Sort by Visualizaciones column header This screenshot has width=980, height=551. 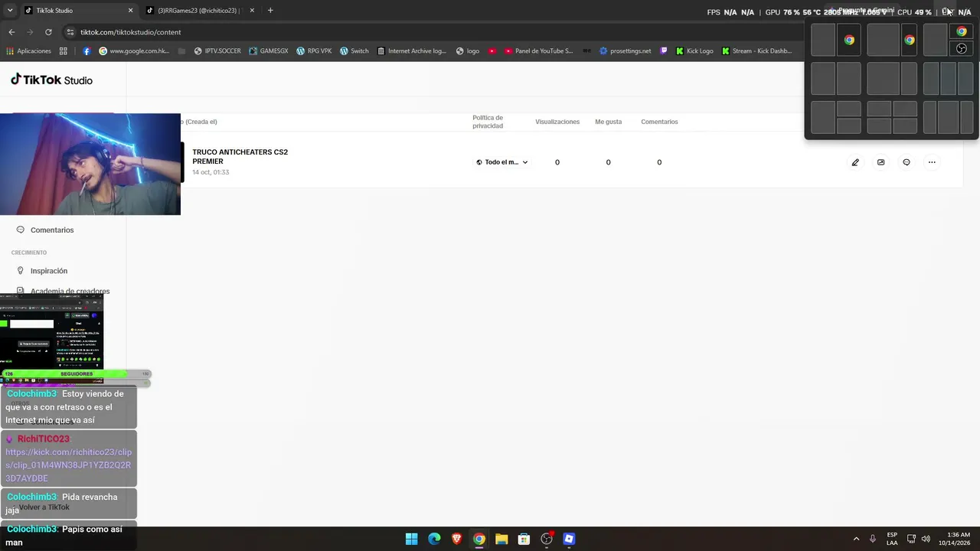pos(557,122)
